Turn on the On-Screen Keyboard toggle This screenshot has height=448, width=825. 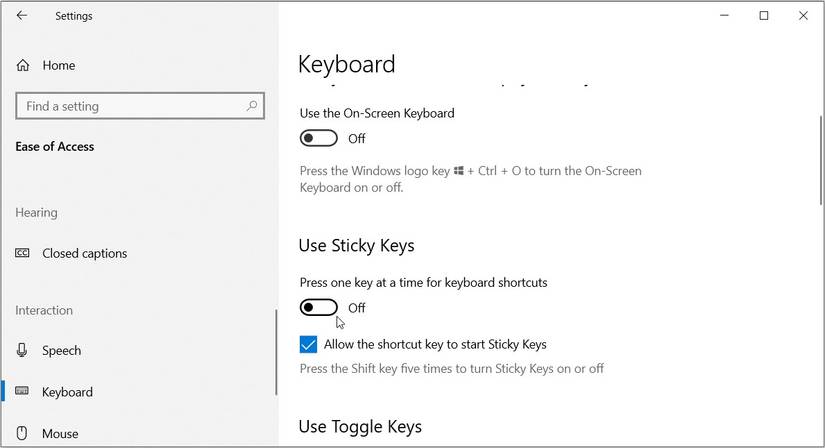(x=319, y=138)
